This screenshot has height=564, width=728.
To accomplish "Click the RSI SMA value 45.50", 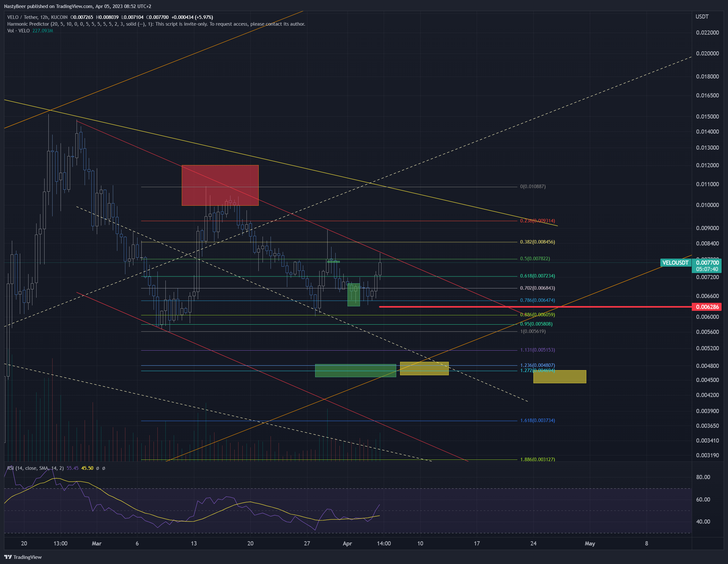I will click(x=87, y=468).
